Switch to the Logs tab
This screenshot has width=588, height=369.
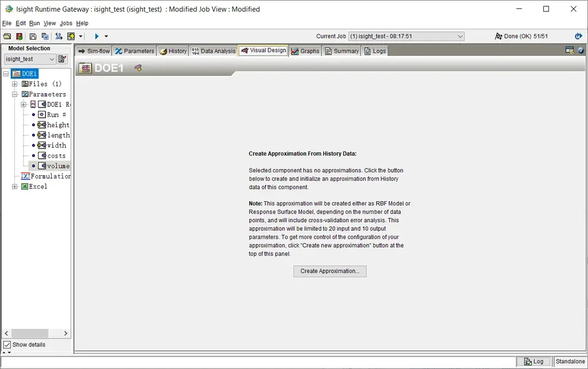tap(375, 51)
